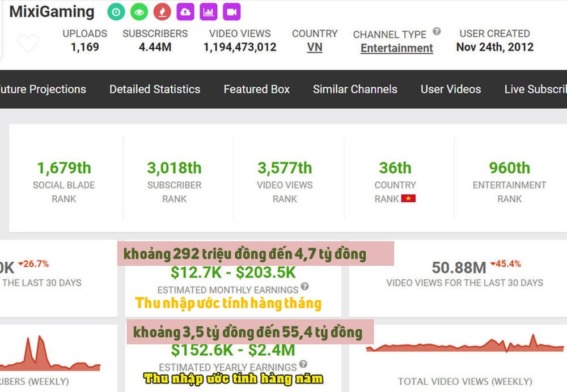Image resolution: width=567 pixels, height=392 pixels.
Task: Open help icon beside Estimated Yearly Earnings
Action: pos(303,364)
